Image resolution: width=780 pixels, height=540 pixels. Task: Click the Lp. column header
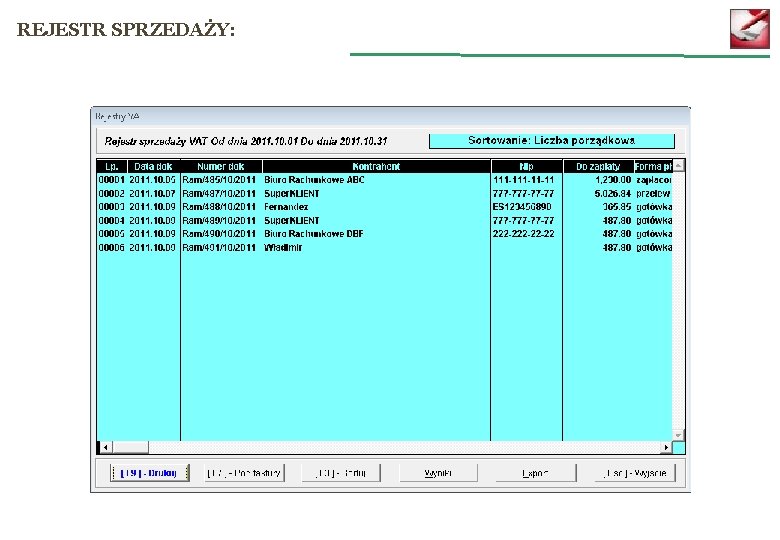[x=112, y=167]
